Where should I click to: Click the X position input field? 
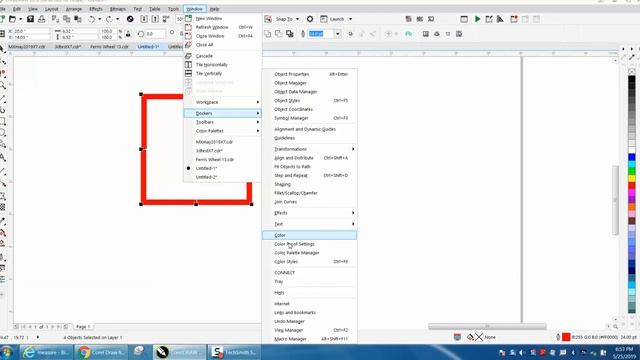[31, 31]
